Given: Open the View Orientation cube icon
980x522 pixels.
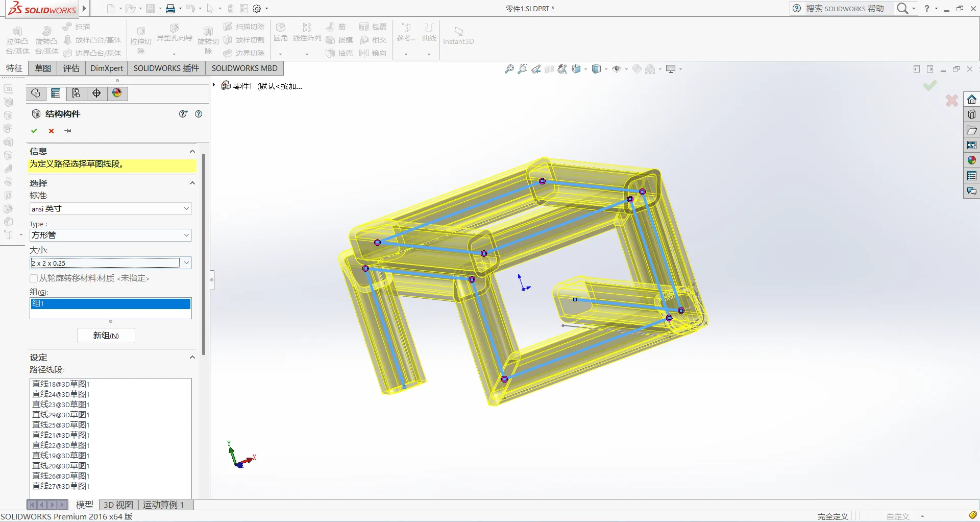Looking at the screenshot, I should pyautogui.click(x=576, y=69).
